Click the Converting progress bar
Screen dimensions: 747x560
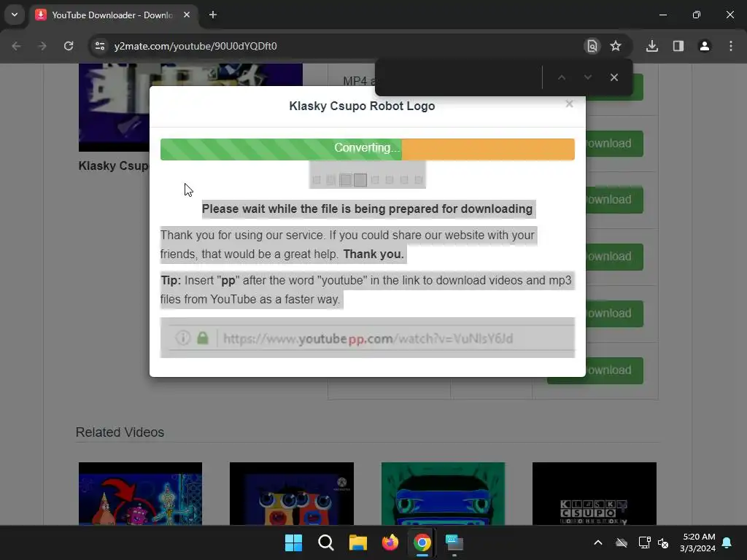pos(368,149)
